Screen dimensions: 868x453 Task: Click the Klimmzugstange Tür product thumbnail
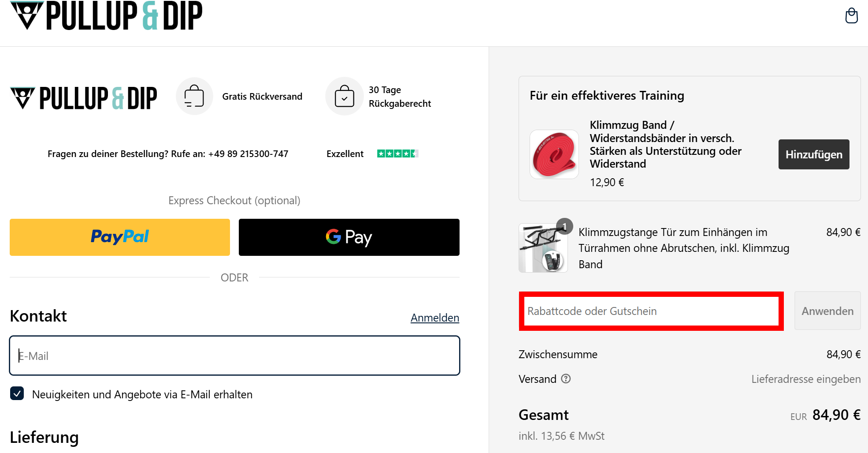[x=543, y=248]
